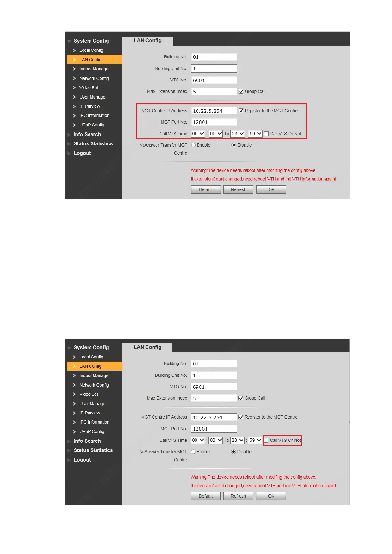Open Indoor Manager in the upper sidebar
Screen dimensions: 392x554
click(x=94, y=69)
